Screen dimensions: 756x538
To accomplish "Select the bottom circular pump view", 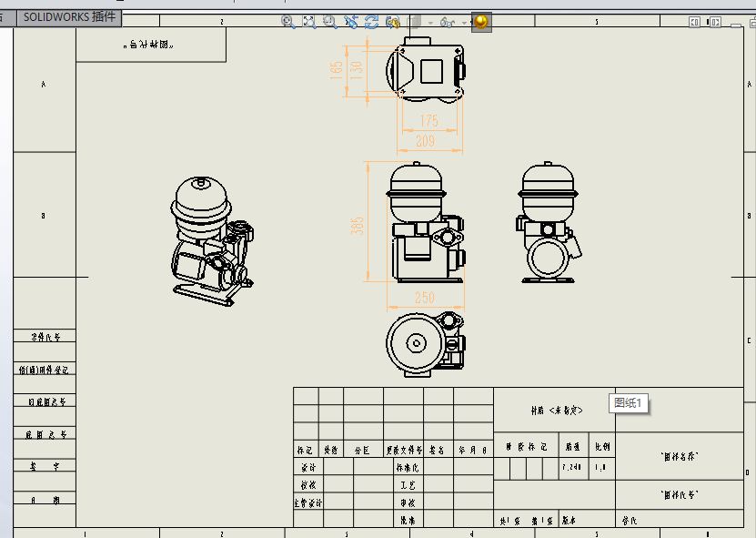I will [x=425, y=343].
